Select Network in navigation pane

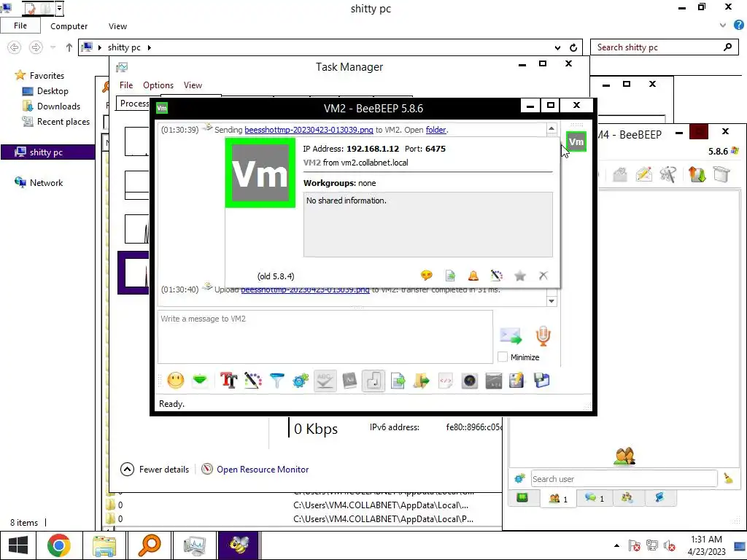(39, 182)
